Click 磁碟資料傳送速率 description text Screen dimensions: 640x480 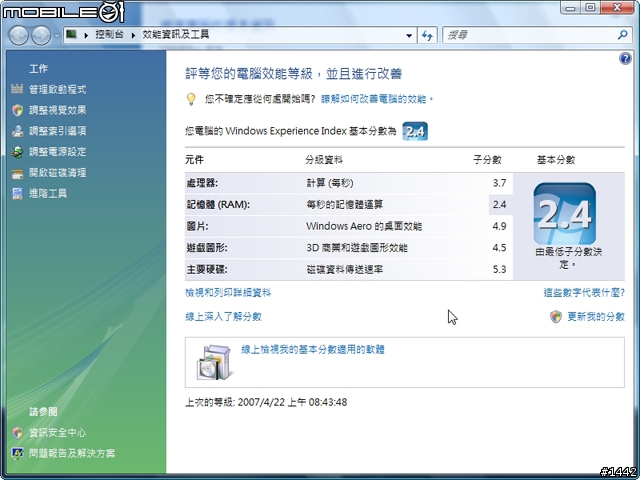point(344,269)
